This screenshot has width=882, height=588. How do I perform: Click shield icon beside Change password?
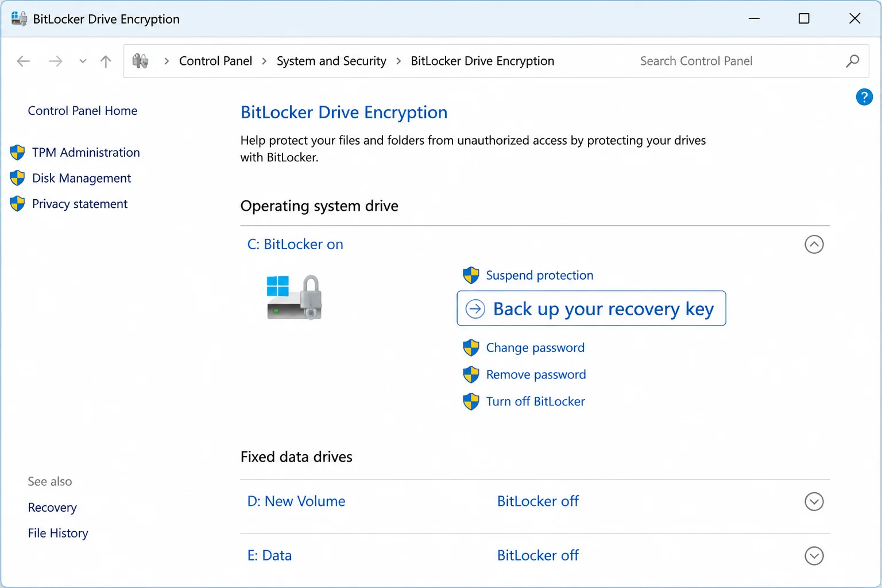click(x=471, y=347)
